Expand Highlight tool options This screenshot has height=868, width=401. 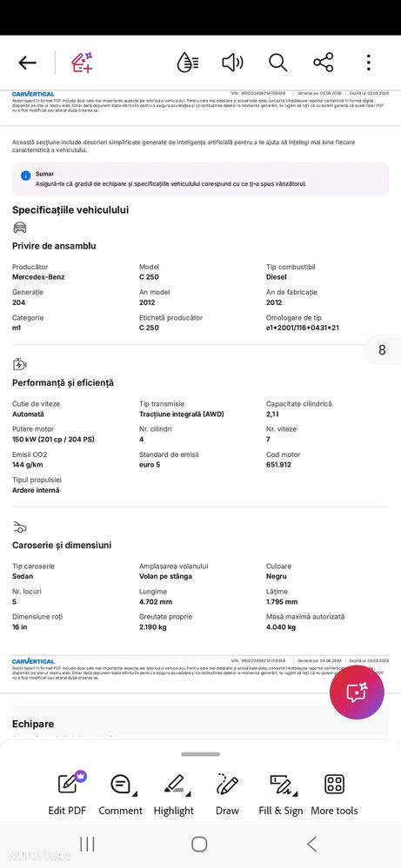pyautogui.click(x=174, y=794)
